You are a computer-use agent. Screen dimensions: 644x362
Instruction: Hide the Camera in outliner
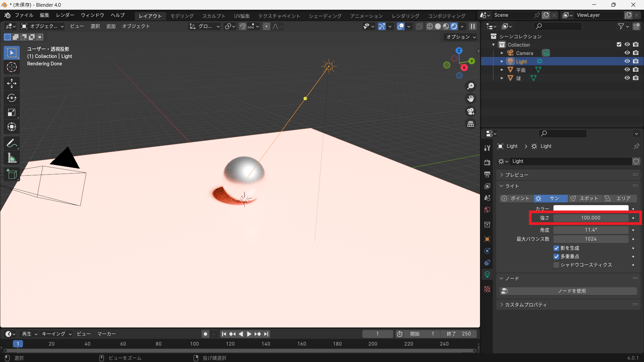click(627, 53)
